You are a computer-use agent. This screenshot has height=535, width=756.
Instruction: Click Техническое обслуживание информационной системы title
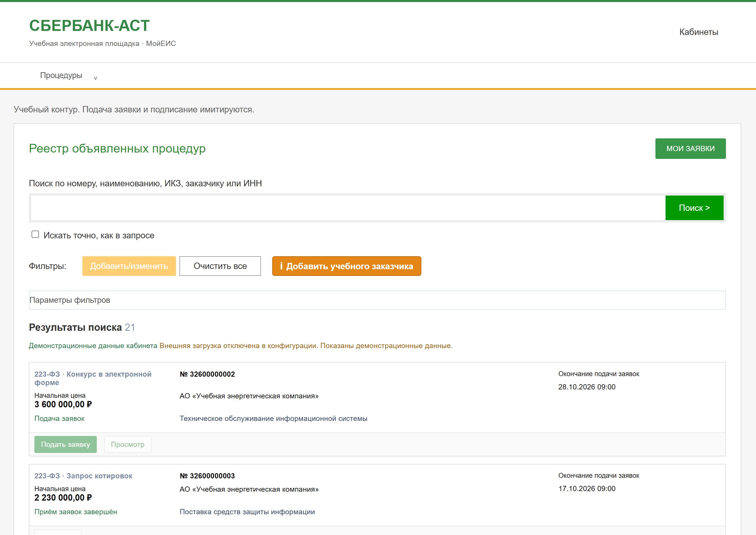[273, 418]
